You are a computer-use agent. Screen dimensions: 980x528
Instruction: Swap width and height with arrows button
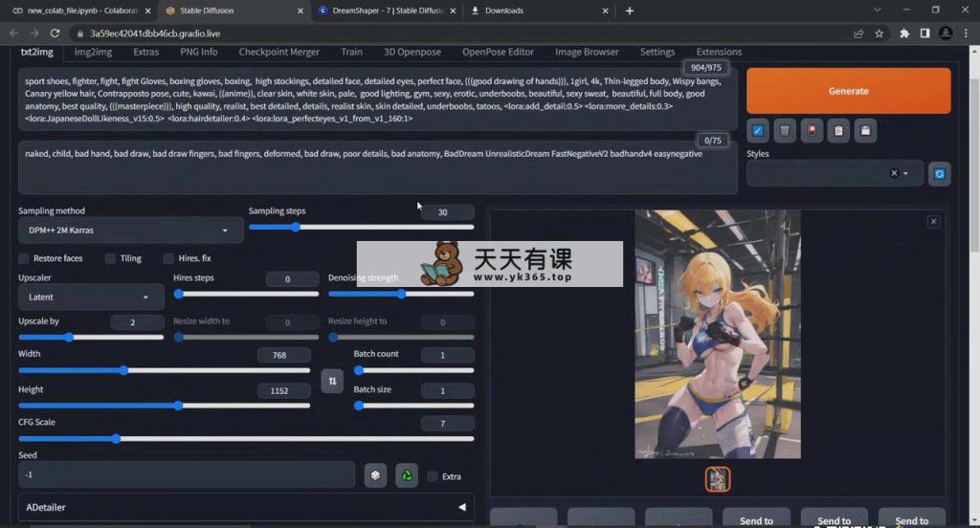(x=332, y=381)
